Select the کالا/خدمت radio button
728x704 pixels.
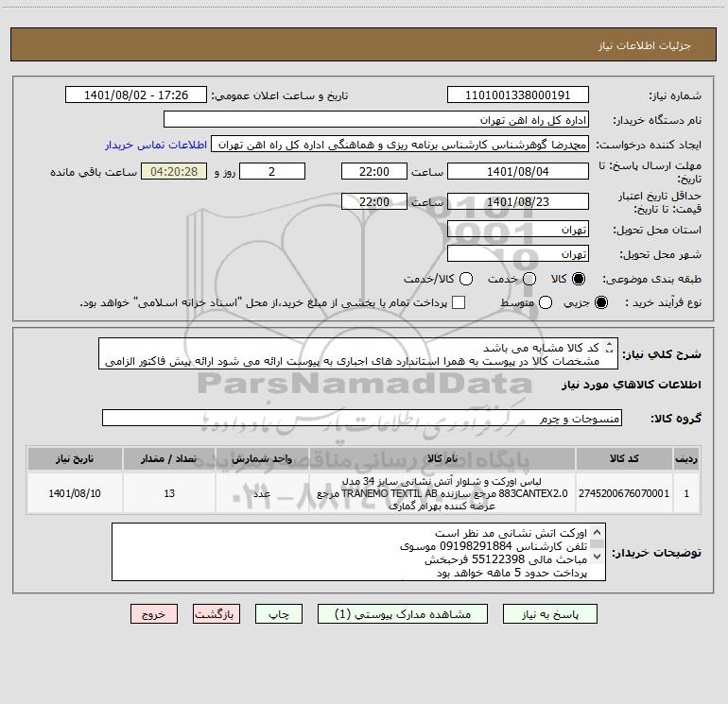(466, 279)
